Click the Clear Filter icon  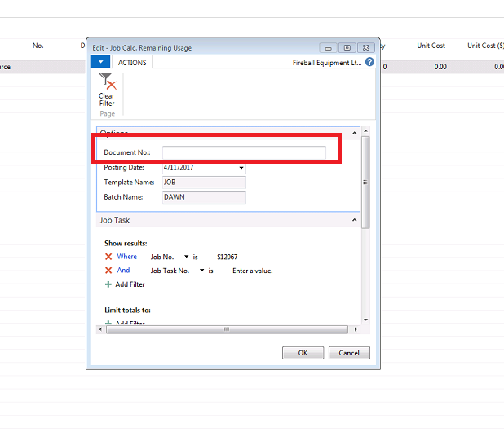[x=107, y=82]
